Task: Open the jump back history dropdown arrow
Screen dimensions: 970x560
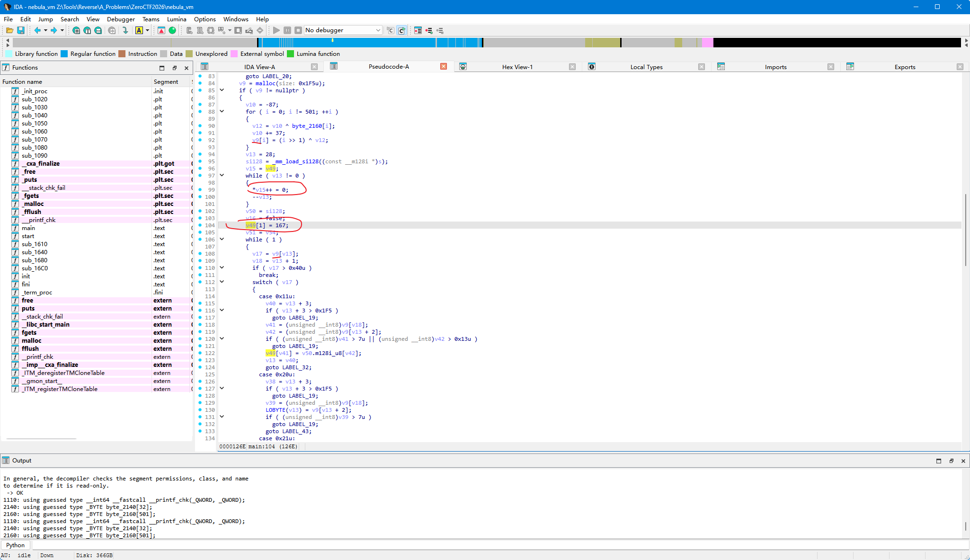Action: point(45,30)
